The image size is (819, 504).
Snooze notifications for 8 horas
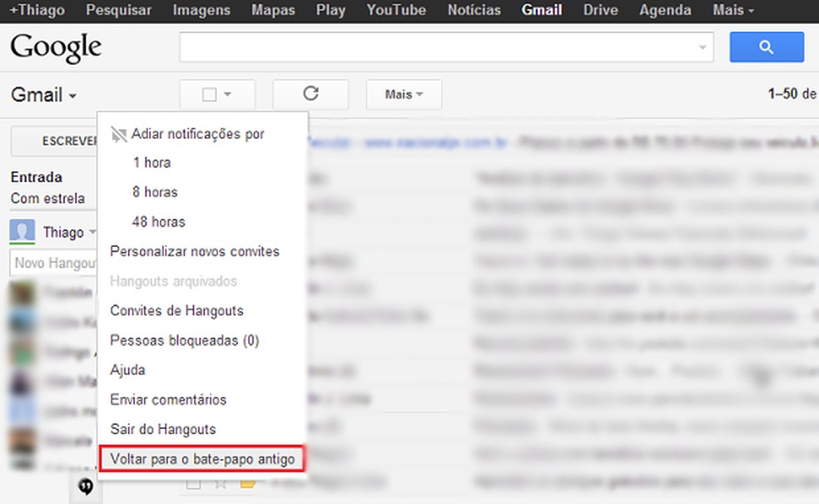155,192
